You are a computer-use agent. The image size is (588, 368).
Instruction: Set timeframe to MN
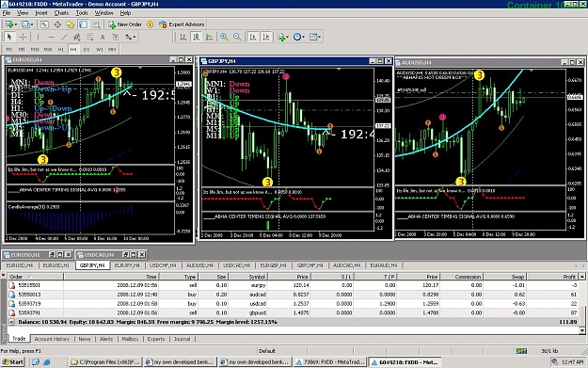coord(112,49)
